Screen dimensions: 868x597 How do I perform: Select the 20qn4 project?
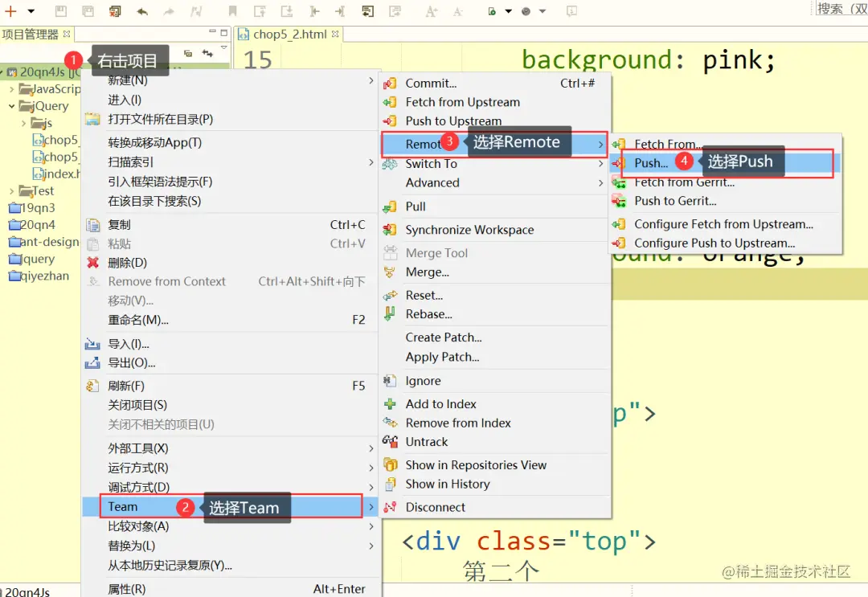point(32,225)
